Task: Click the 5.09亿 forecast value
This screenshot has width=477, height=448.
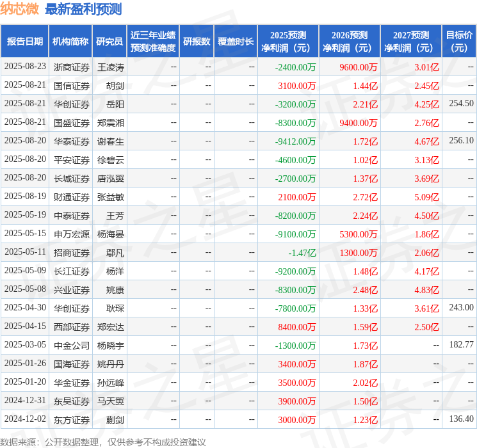Action: (x=426, y=197)
